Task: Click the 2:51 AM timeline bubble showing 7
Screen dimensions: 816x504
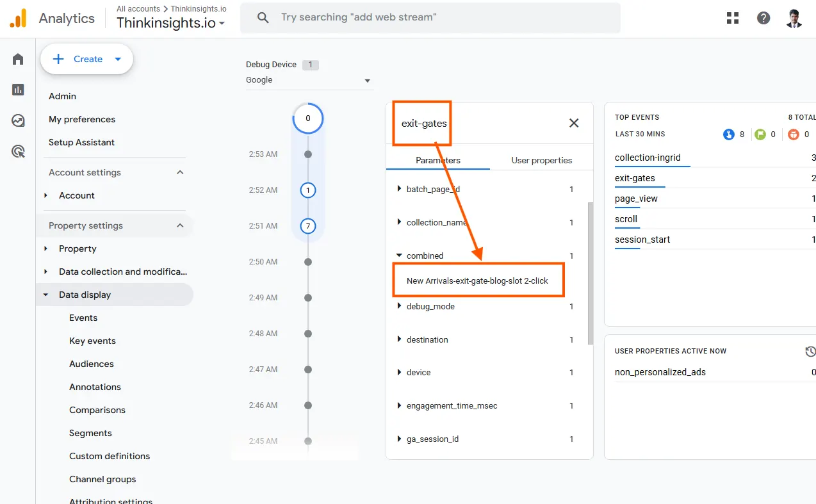Action: point(308,225)
